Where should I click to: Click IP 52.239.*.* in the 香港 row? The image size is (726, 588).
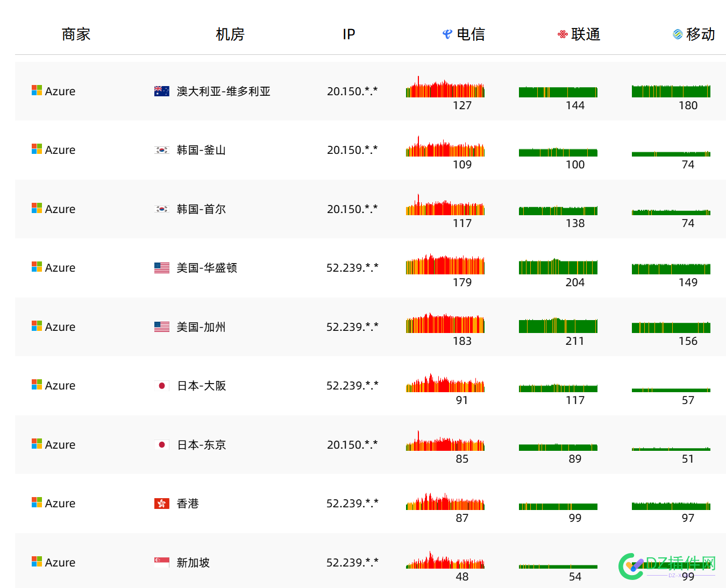pos(352,504)
